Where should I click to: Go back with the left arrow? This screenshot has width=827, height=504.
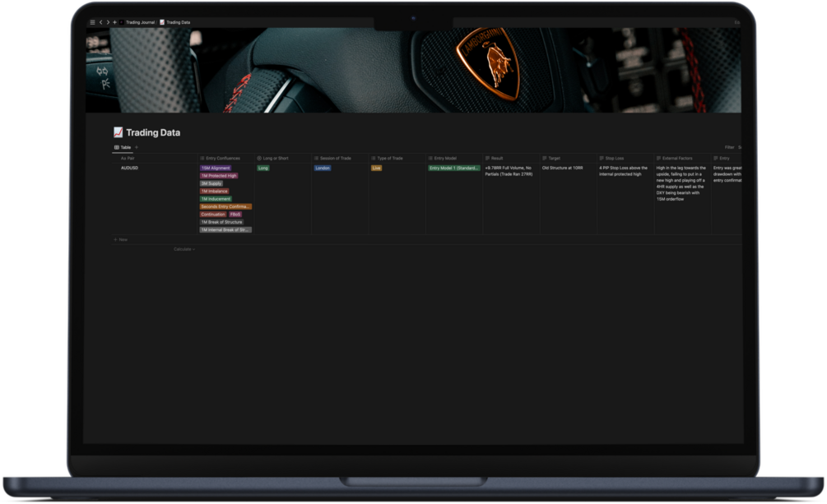click(x=100, y=22)
